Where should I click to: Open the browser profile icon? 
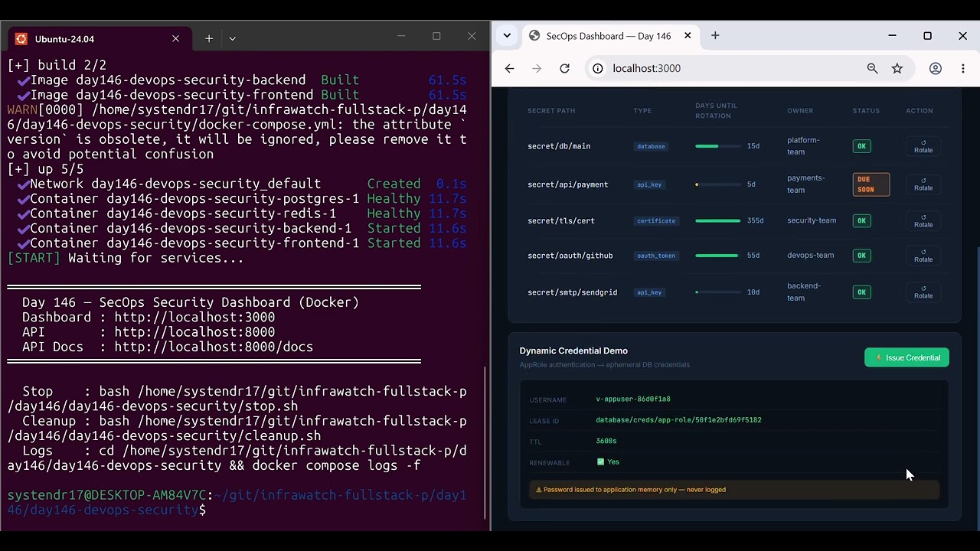(935, 68)
